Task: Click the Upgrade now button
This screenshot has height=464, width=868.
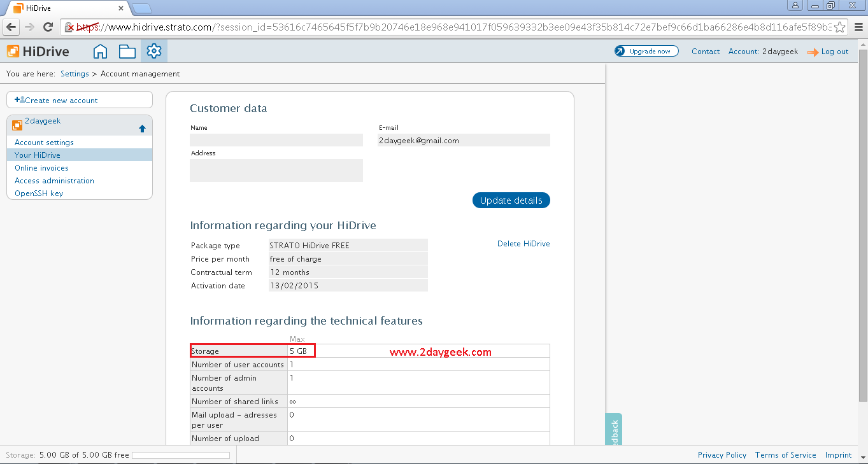Action: [646, 52]
